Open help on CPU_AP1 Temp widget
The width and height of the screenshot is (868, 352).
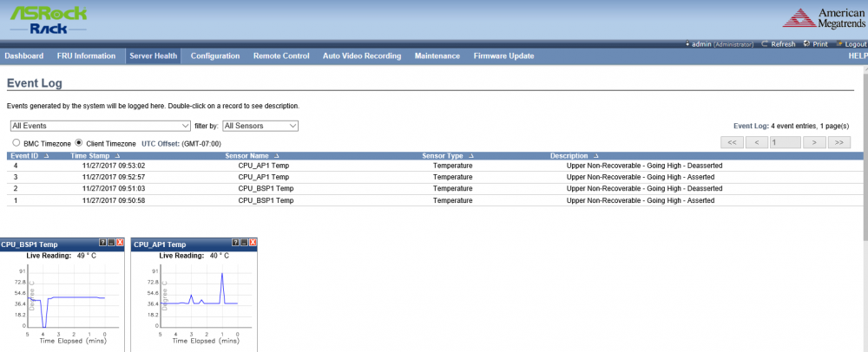(x=235, y=243)
